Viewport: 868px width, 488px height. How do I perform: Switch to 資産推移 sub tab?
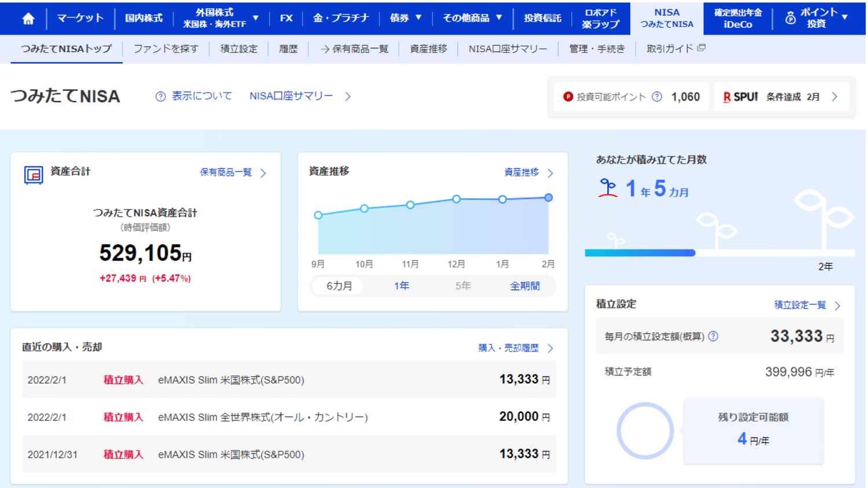(428, 49)
